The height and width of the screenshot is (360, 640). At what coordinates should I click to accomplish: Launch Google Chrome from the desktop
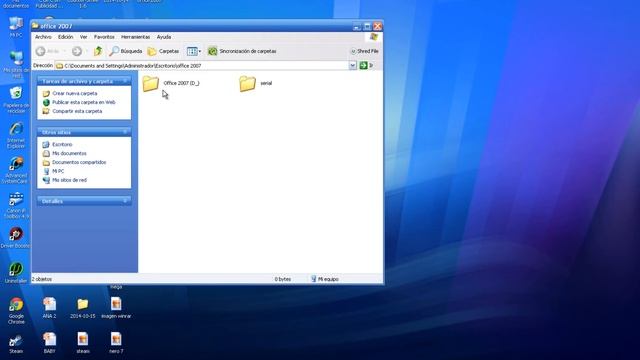[x=16, y=311]
